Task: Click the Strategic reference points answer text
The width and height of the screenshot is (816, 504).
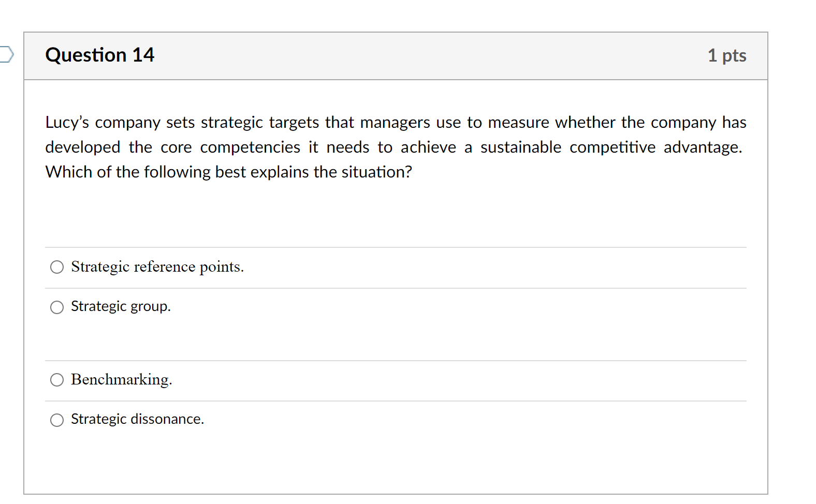Action: [x=157, y=267]
